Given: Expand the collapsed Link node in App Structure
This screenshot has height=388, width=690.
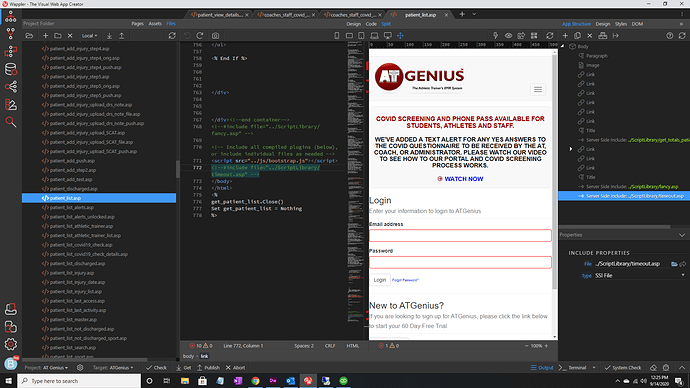Looking at the screenshot, I should pos(571,149).
